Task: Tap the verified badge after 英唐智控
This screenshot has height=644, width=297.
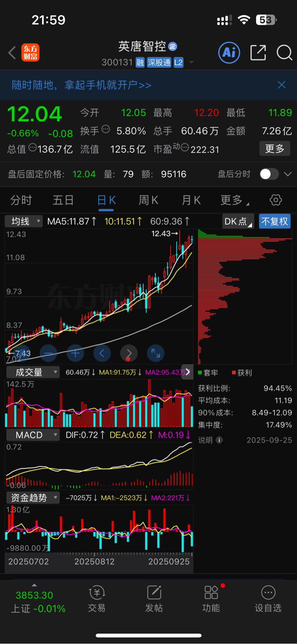Action: coord(173,46)
